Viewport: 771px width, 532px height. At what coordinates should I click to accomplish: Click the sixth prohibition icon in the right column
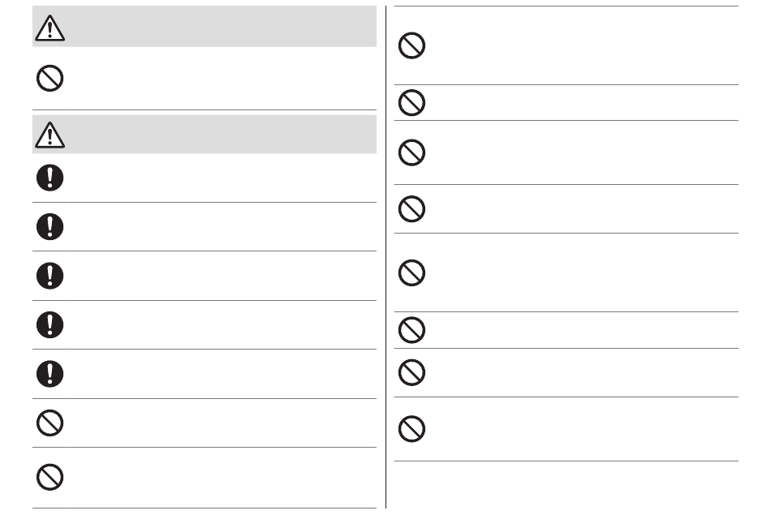[x=411, y=329]
